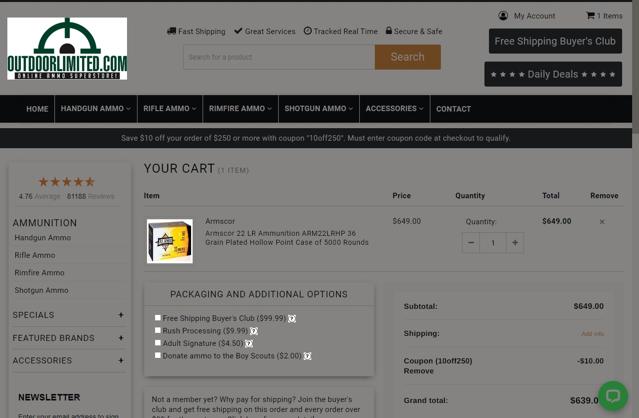639x418 pixels.
Task: Click the OutdoorLimited.com logo
Action: (67, 48)
